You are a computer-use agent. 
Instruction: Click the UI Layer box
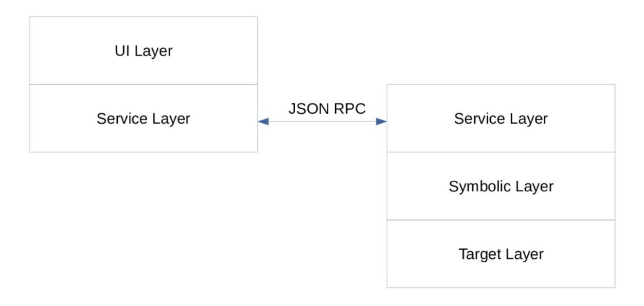143,51
